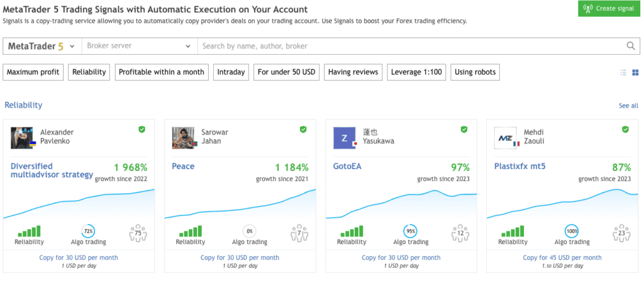Open Sarowar Jahan's avatar

(183, 138)
